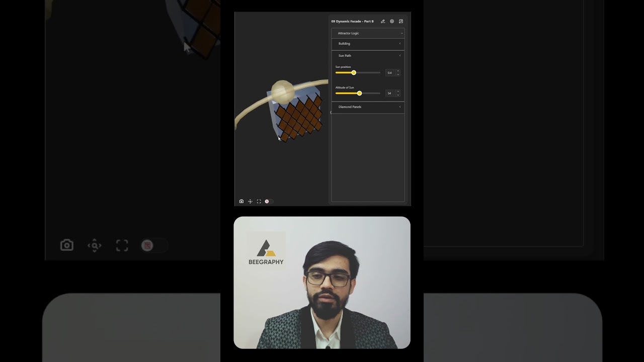Decrease Sun position with down stepper arrow

(398, 74)
